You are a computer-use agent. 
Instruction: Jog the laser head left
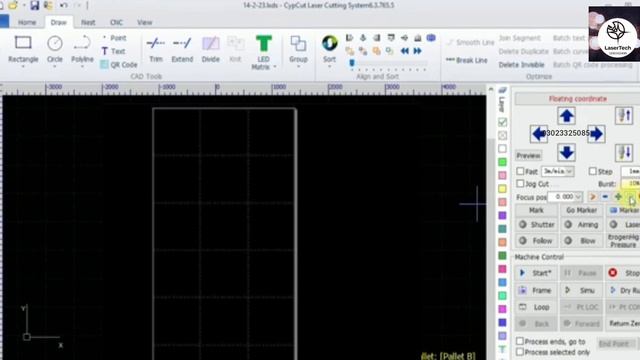click(x=538, y=134)
